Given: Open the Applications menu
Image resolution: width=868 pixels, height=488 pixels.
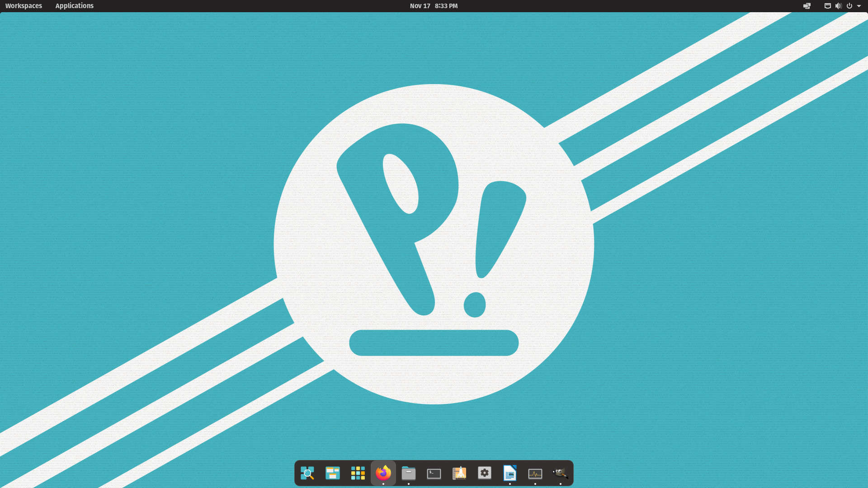Looking at the screenshot, I should pos(74,6).
